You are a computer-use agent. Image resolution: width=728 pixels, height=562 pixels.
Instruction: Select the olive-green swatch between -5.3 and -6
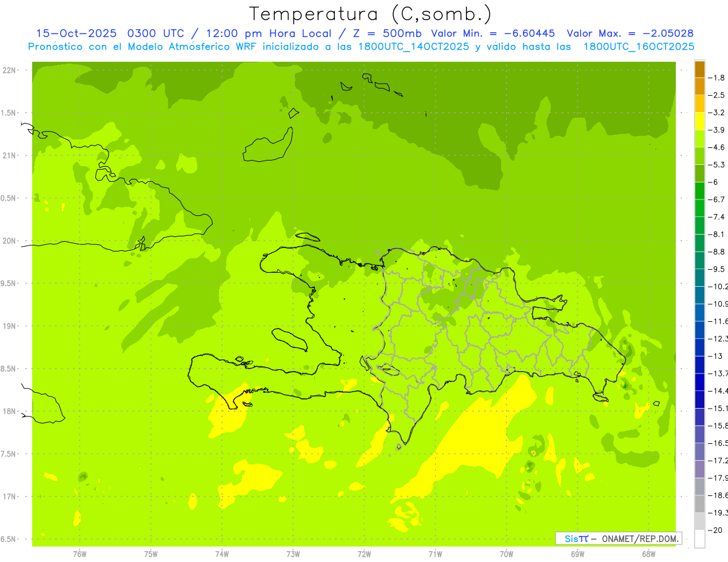click(x=699, y=173)
